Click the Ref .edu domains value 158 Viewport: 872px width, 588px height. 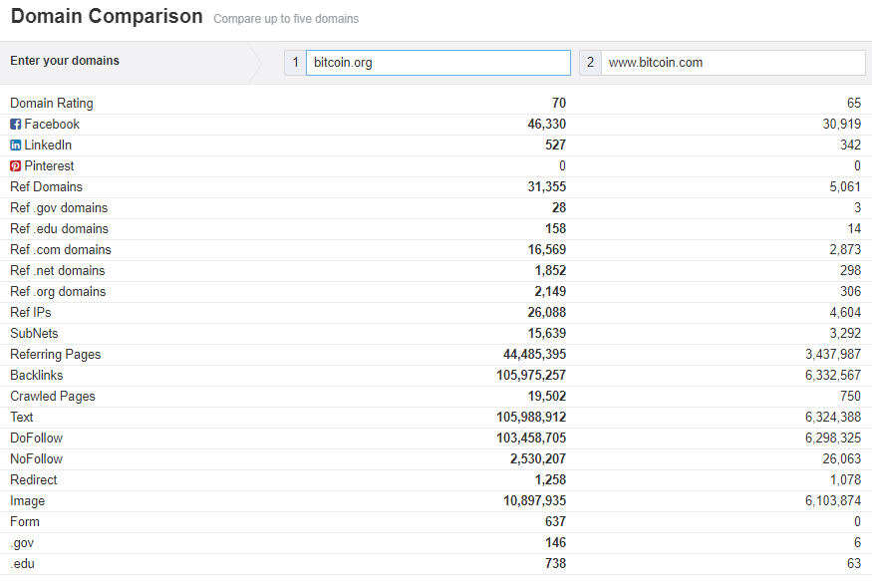[x=555, y=228]
